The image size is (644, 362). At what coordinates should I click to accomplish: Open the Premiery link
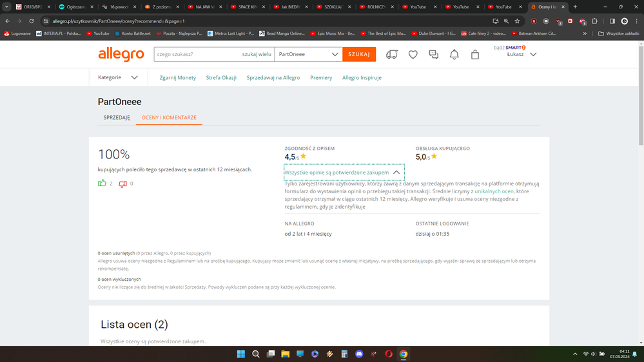click(x=321, y=77)
